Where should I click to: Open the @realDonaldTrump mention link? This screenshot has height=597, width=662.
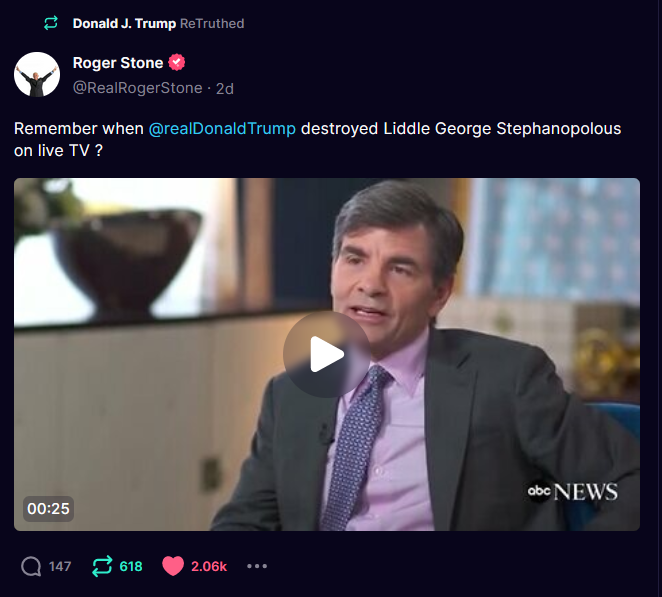222,128
